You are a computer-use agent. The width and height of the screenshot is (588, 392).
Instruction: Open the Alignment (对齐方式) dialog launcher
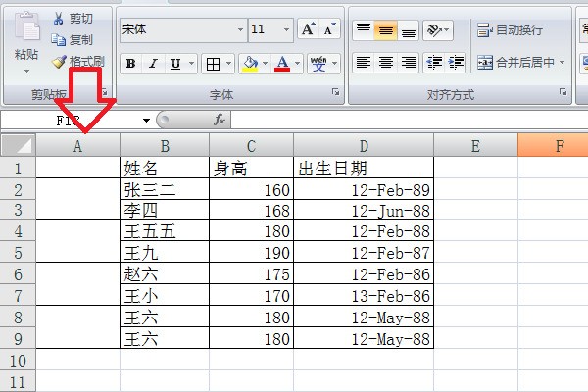click(563, 92)
